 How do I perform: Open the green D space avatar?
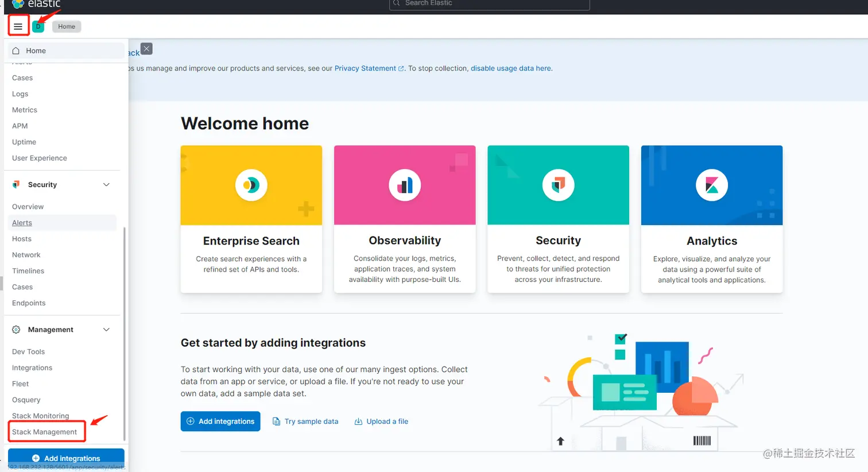[x=38, y=26]
